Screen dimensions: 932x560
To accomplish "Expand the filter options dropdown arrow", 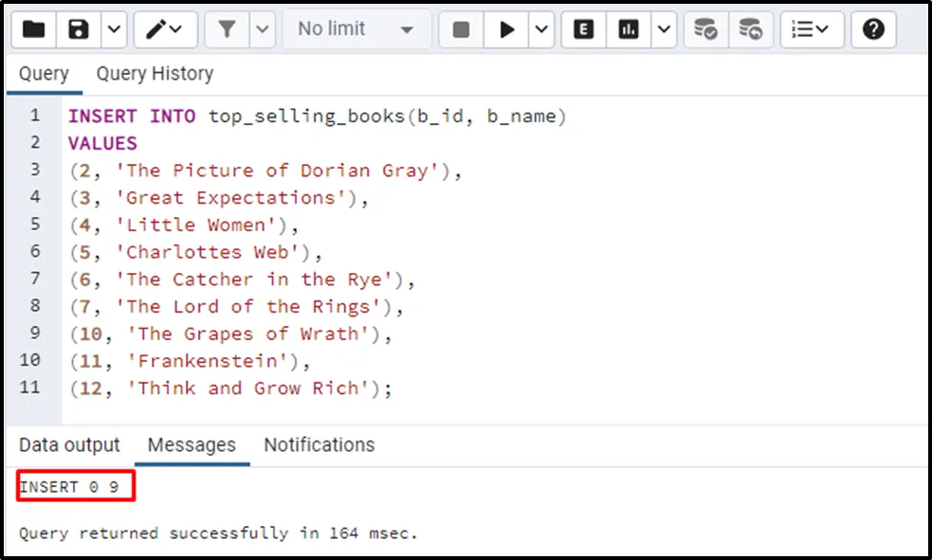I will coord(263,29).
